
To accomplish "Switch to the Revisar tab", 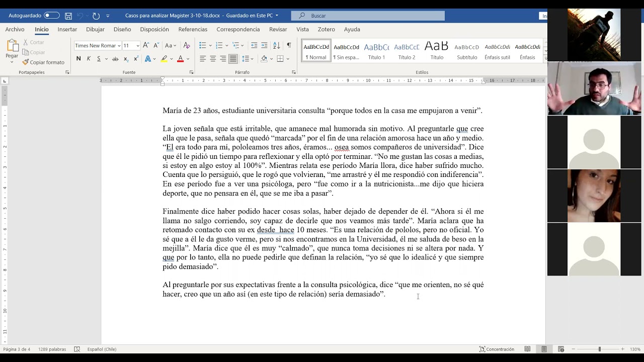I will (278, 29).
